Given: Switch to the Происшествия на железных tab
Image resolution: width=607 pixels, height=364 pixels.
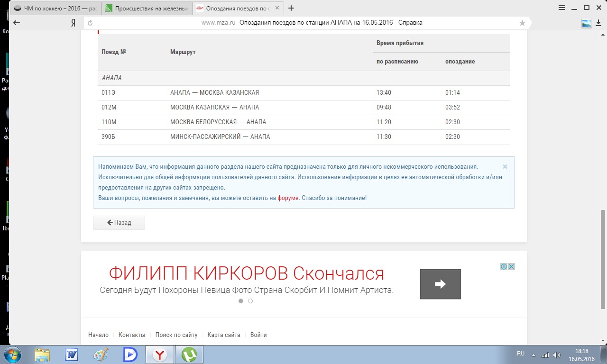Looking at the screenshot, I should tap(147, 8).
